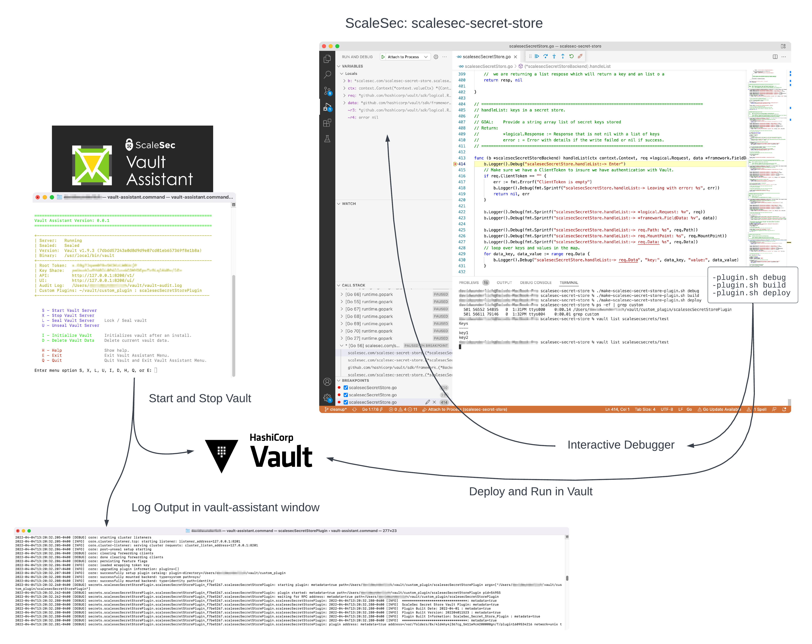This screenshot has width=812, height=644.
Task: Open the Testing flask icon view
Action: tap(327, 139)
